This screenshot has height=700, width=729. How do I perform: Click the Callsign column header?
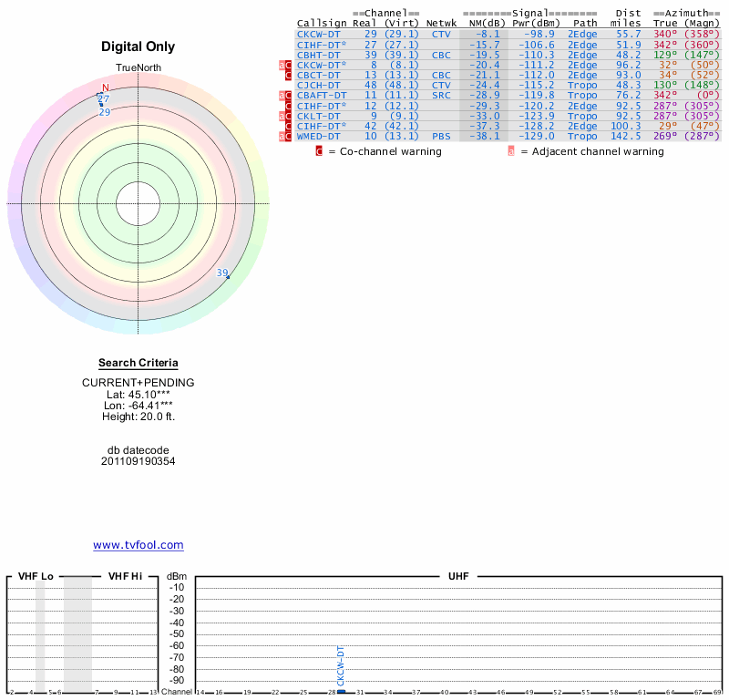[322, 23]
